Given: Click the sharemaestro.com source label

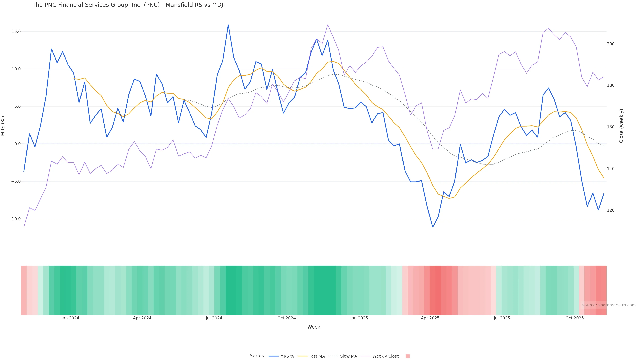Looking at the screenshot, I should (x=609, y=305).
